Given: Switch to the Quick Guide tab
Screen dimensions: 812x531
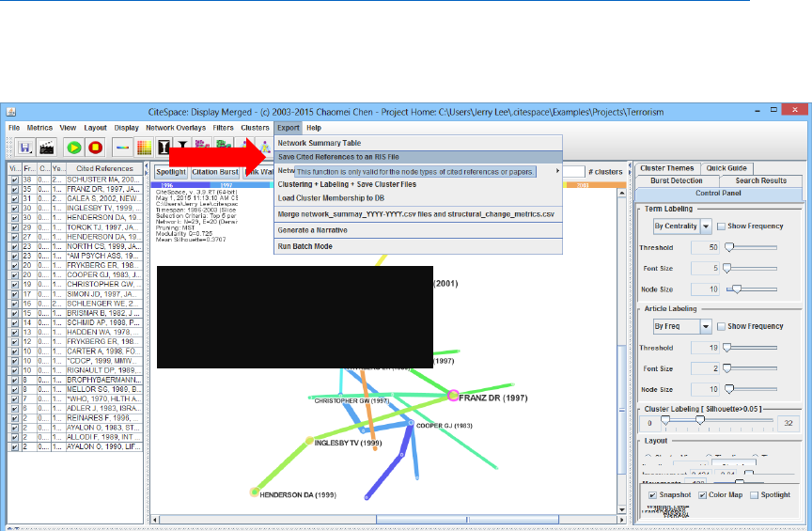Looking at the screenshot, I should [726, 168].
